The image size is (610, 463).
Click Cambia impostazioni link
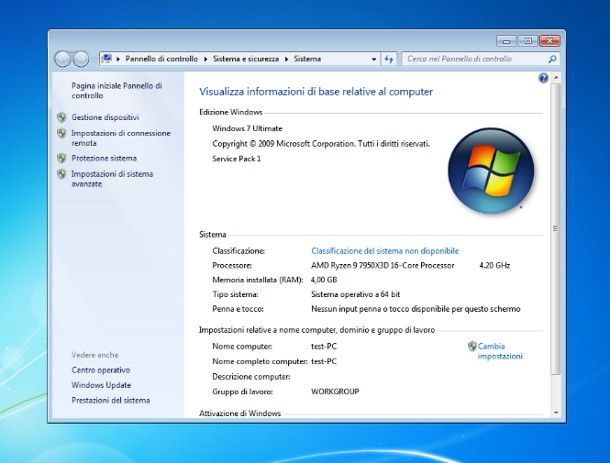(x=500, y=351)
